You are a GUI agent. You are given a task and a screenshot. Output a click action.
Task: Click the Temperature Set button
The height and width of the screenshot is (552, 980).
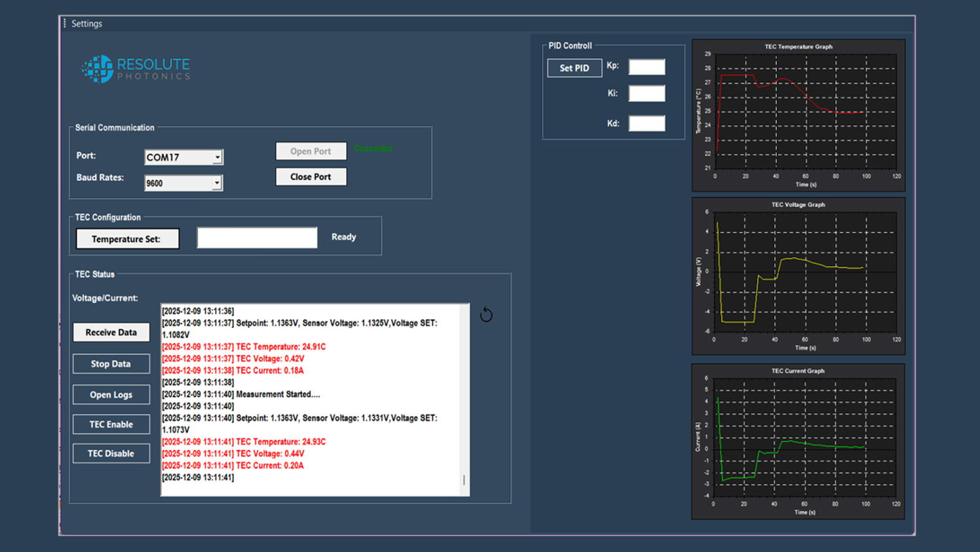pyautogui.click(x=127, y=239)
